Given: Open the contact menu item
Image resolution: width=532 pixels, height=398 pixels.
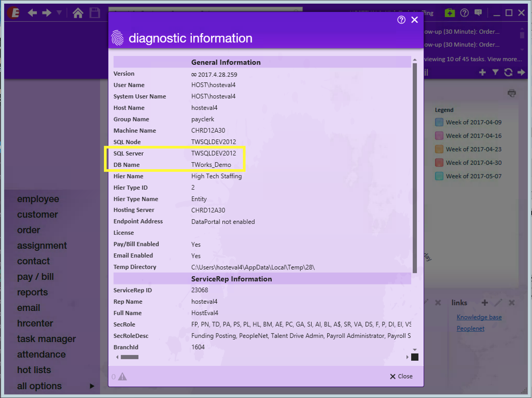Looking at the screenshot, I should pyautogui.click(x=33, y=261).
